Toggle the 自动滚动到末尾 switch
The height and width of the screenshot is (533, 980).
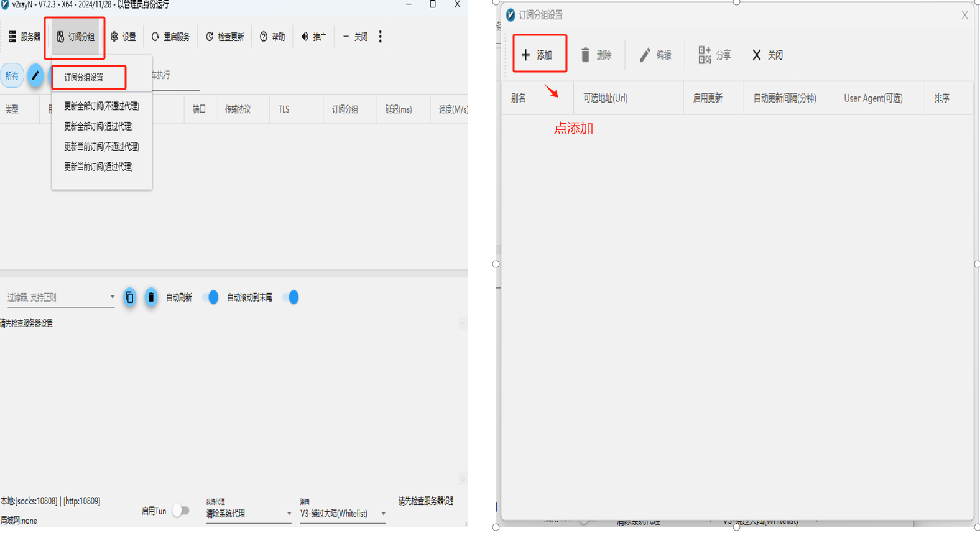coord(290,297)
